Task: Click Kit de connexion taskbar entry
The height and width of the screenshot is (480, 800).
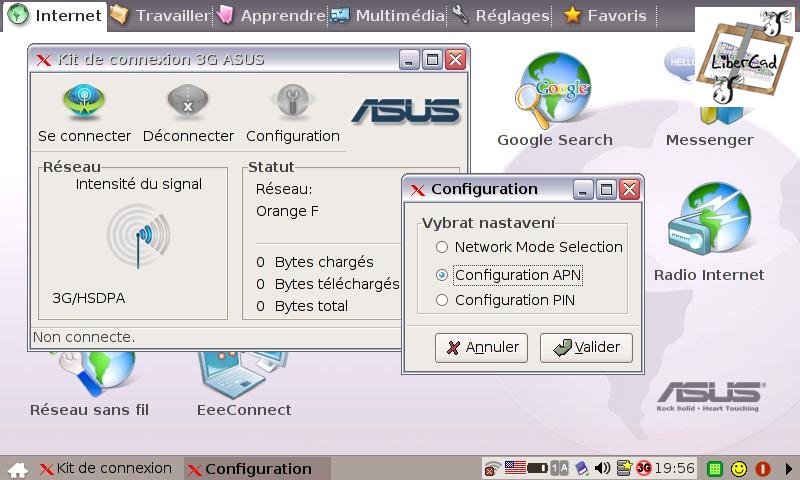Action: click(106, 469)
